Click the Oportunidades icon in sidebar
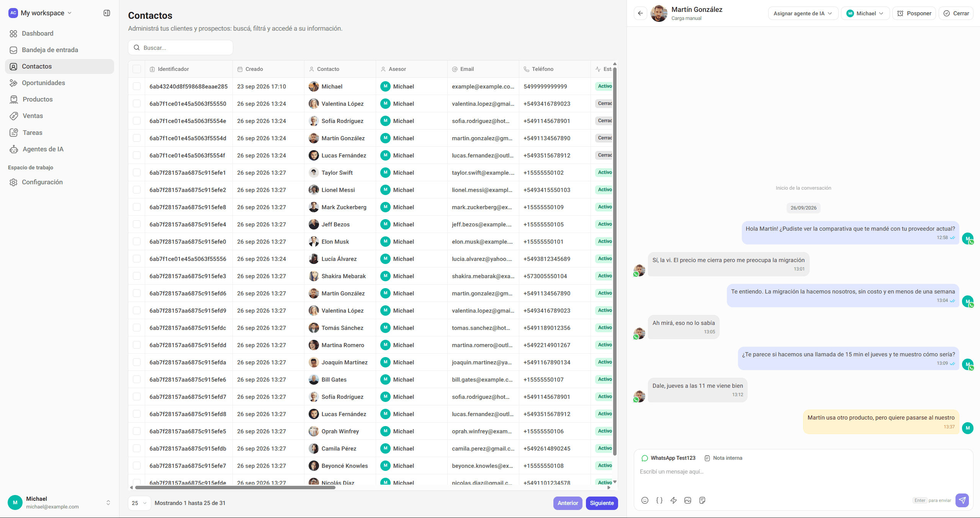Viewport: 980px width, 518px height. [x=13, y=83]
